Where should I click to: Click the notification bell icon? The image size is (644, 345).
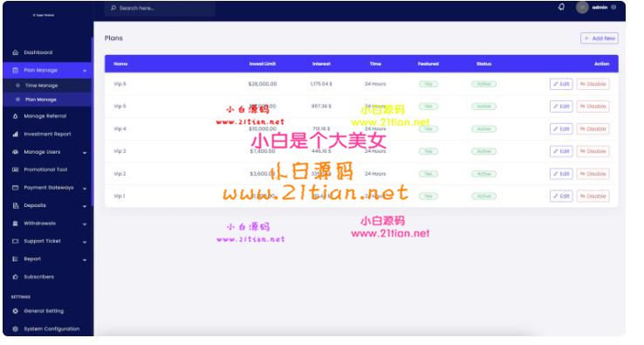561,7
